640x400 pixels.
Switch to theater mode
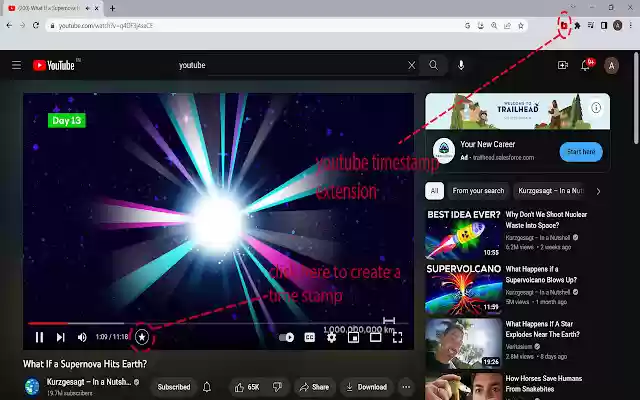tap(376, 337)
